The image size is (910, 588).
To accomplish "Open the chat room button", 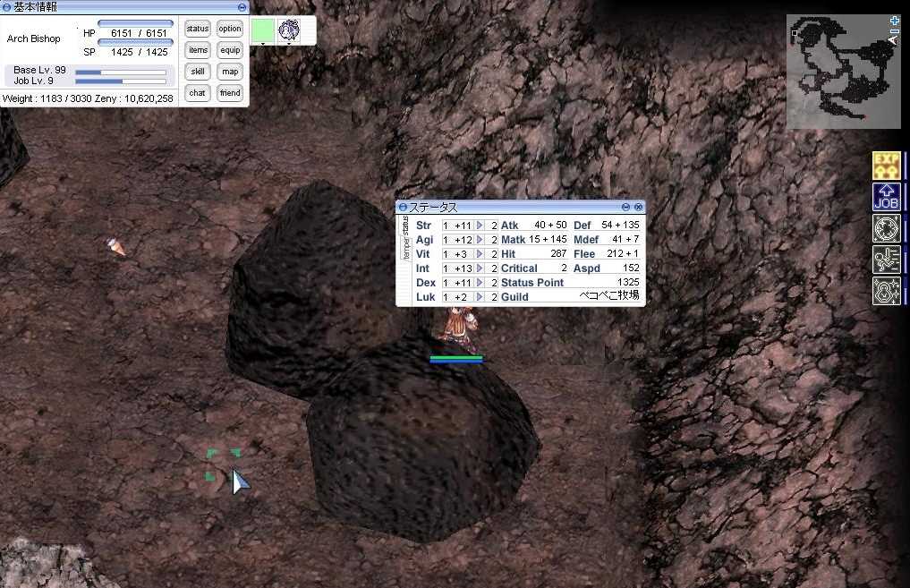I will coord(198,93).
